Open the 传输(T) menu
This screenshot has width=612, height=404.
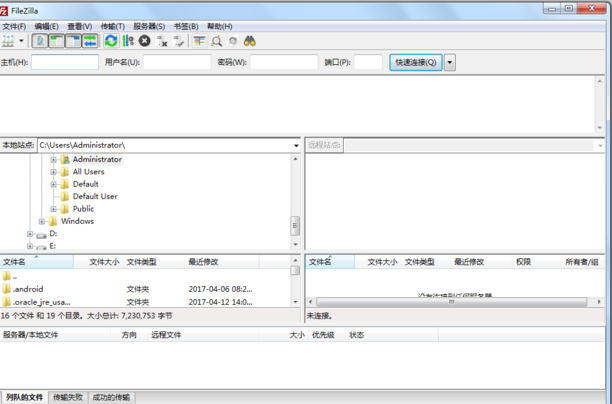point(112,26)
